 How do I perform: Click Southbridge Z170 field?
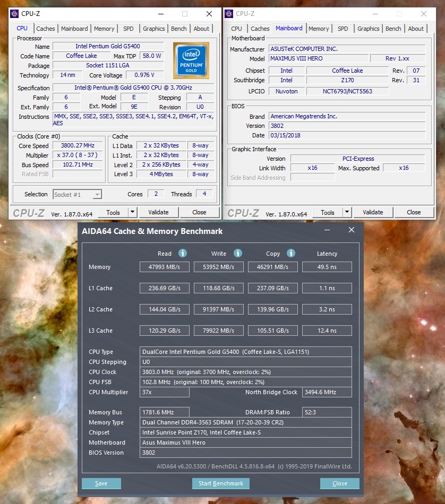[347, 80]
